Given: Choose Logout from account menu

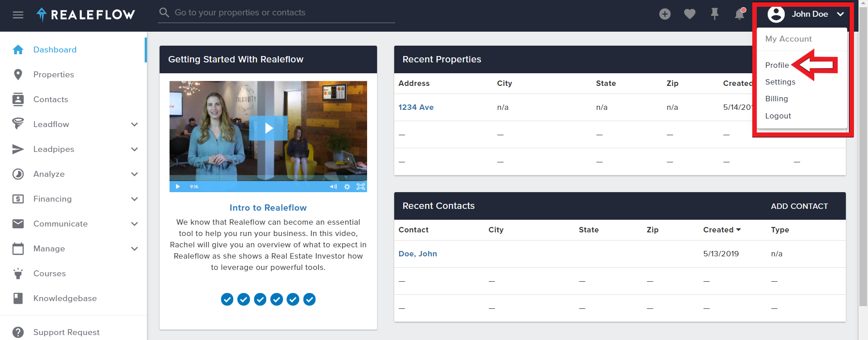Looking at the screenshot, I should click(778, 116).
